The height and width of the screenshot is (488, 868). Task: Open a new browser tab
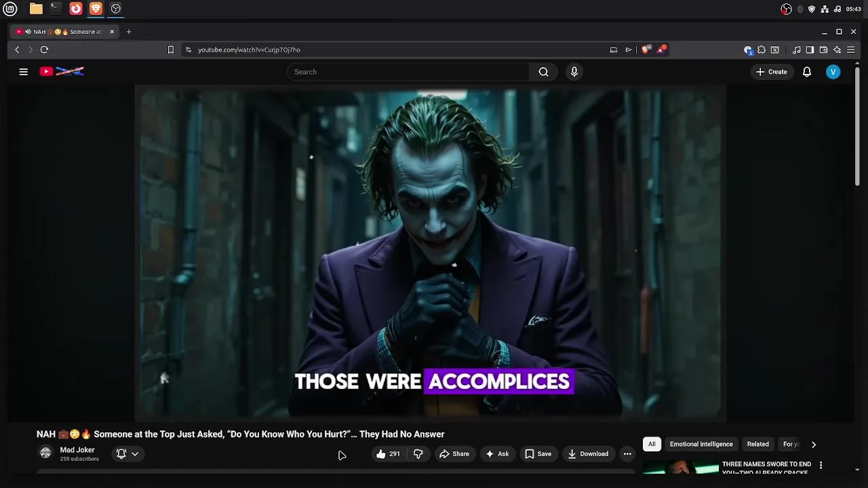coord(129,31)
